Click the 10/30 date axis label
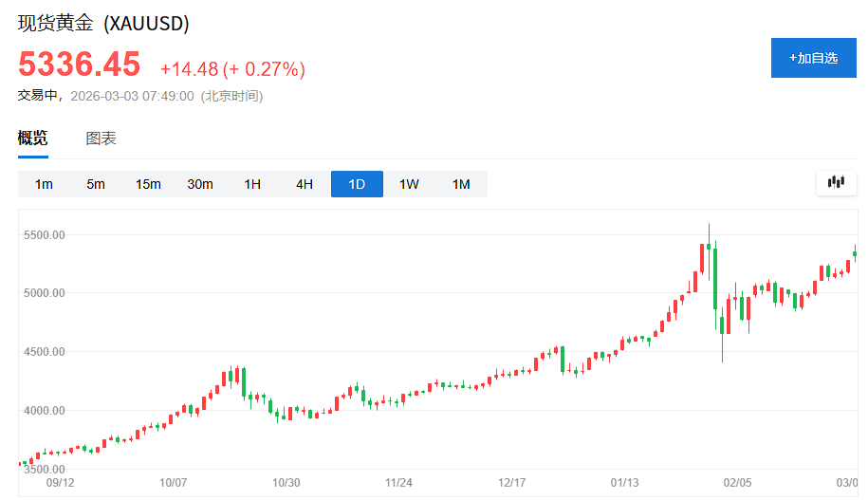 (286, 482)
